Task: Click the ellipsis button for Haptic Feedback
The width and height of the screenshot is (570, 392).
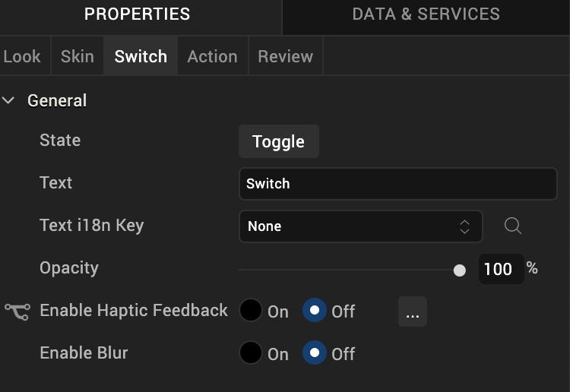Action: click(x=412, y=311)
